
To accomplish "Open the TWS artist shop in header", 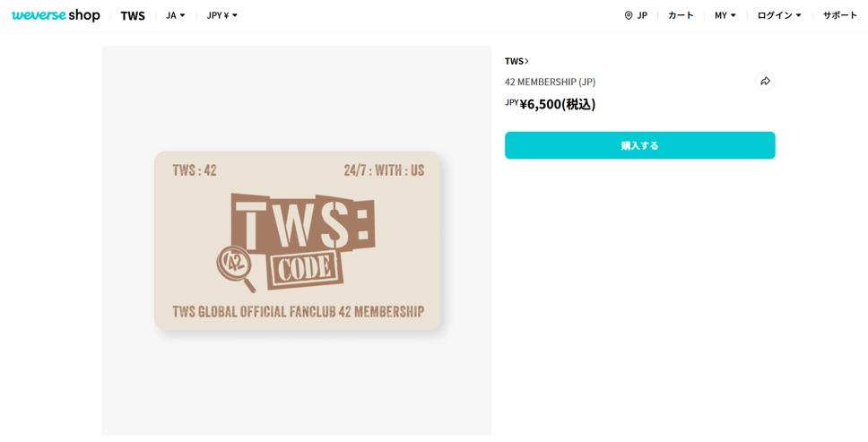I will (133, 15).
